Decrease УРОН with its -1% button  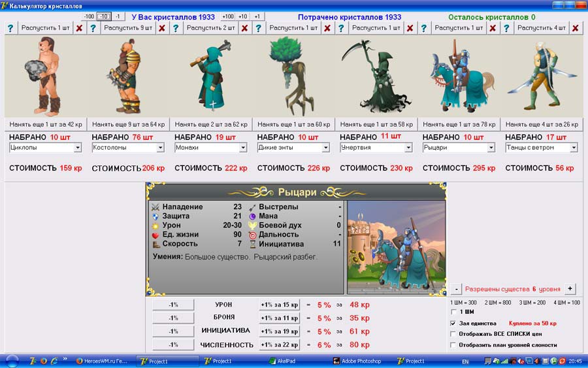(173, 305)
